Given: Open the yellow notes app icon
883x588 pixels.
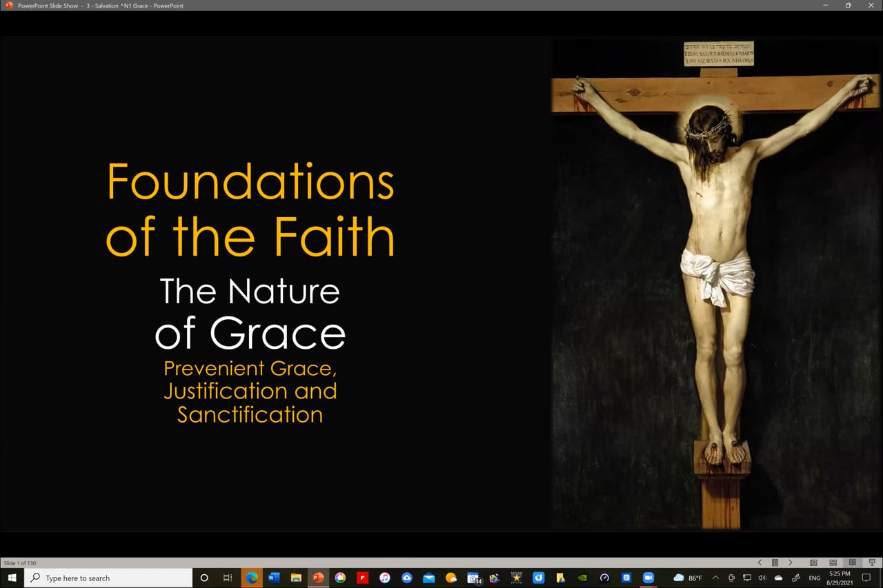Looking at the screenshot, I should (x=561, y=578).
